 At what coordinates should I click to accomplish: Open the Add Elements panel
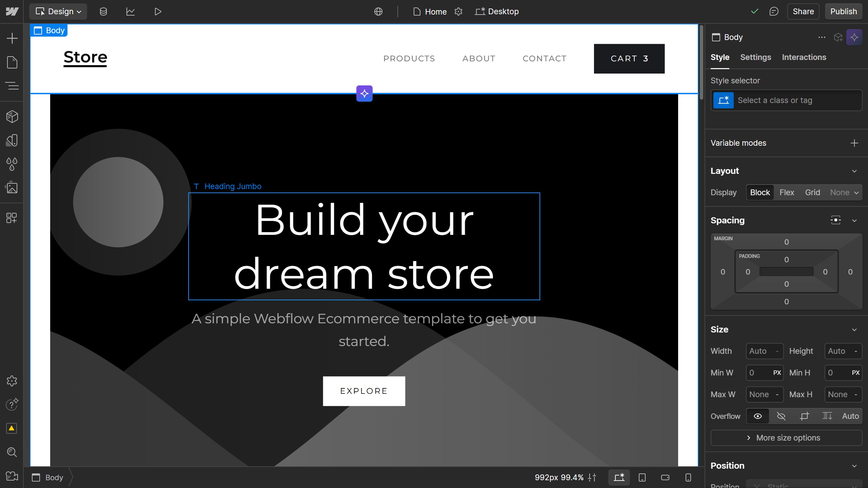click(x=12, y=38)
